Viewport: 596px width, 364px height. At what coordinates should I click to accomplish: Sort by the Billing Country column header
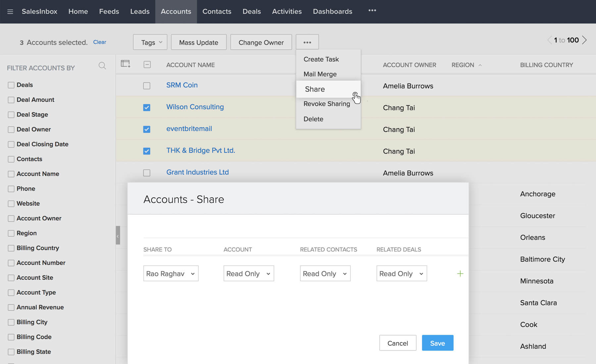[546, 65]
